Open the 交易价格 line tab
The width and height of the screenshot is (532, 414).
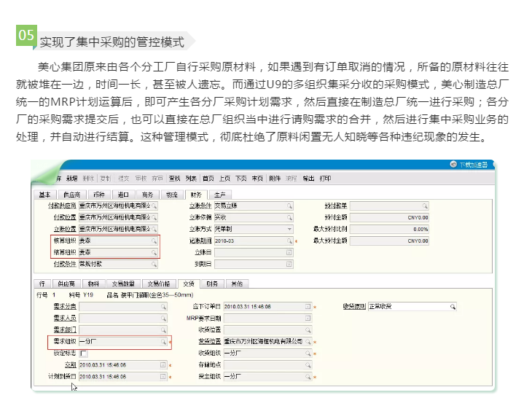[x=159, y=284]
